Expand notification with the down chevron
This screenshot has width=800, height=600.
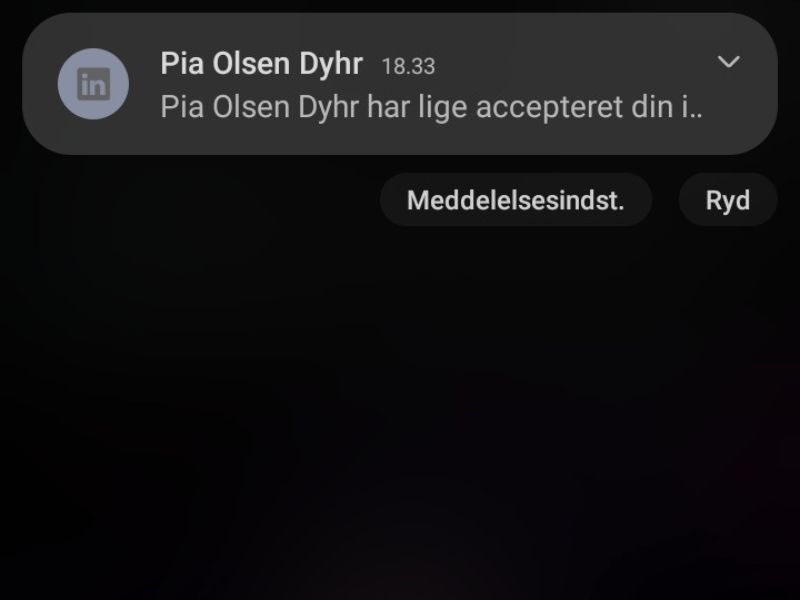pyautogui.click(x=728, y=62)
